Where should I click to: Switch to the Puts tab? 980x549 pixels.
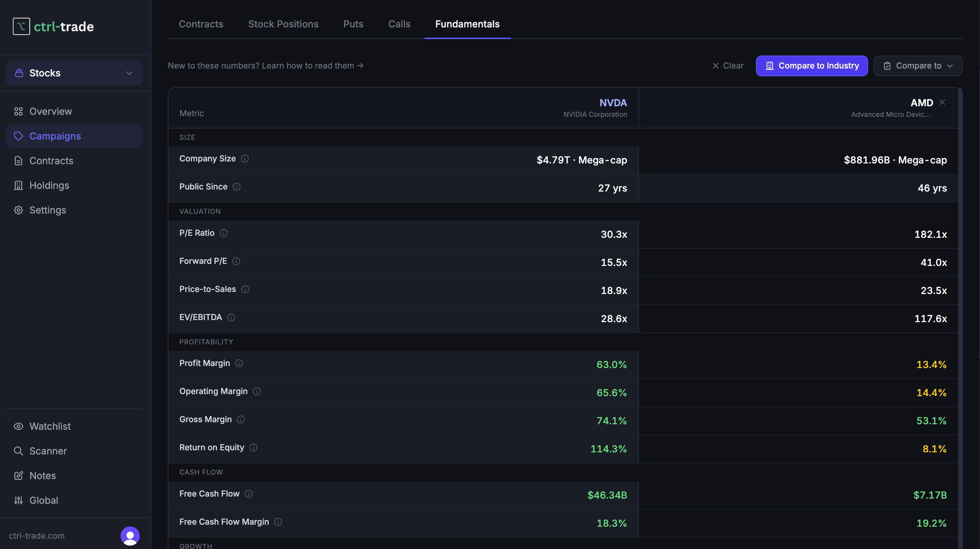click(353, 24)
